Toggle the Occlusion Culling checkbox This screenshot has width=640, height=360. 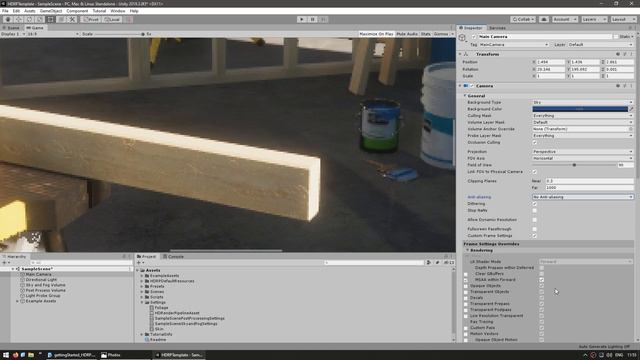[535, 142]
